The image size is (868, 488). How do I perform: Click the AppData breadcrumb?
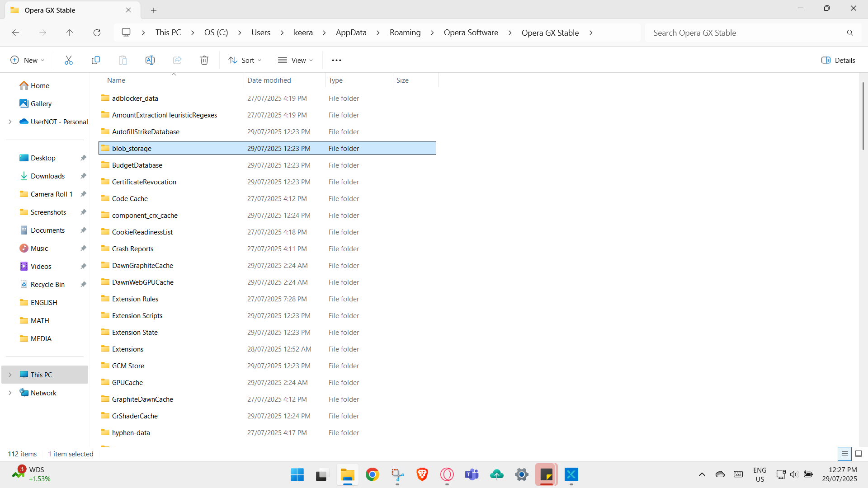coord(351,33)
